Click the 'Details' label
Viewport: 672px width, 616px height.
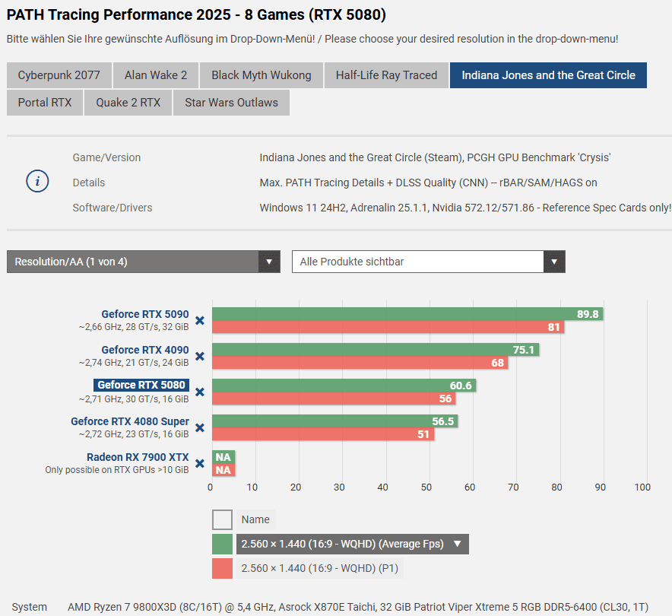(89, 183)
